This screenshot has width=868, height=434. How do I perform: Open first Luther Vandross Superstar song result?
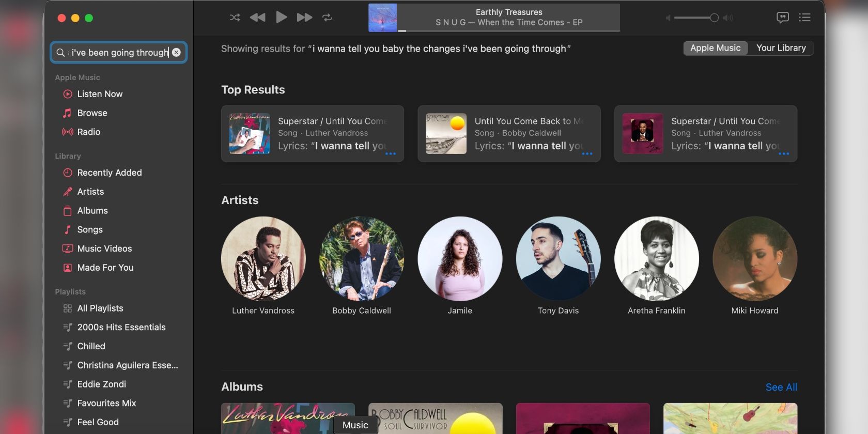[312, 134]
